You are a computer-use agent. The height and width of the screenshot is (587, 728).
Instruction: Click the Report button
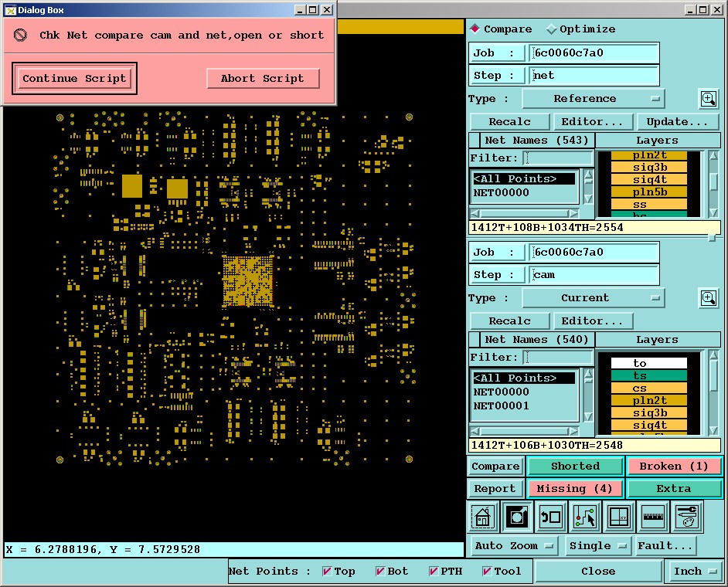pos(495,488)
